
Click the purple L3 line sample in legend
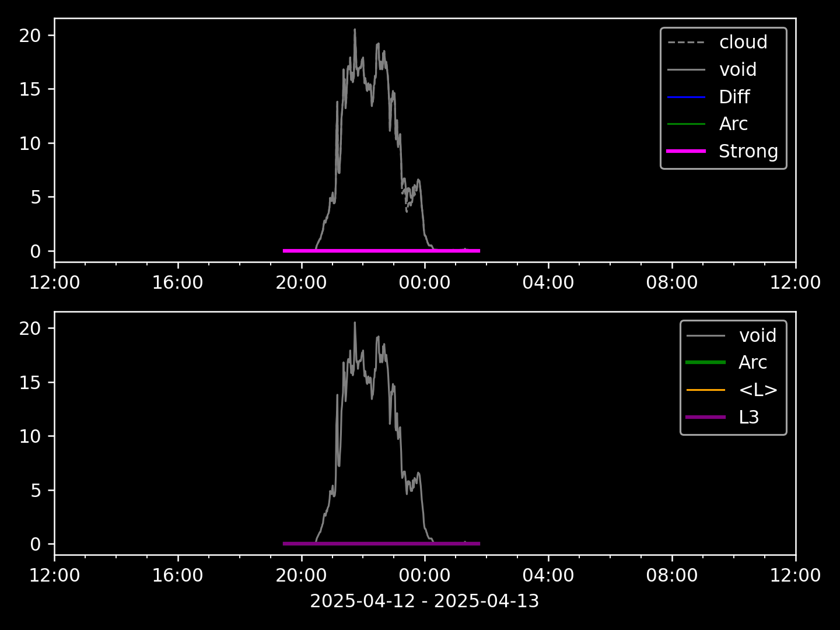click(706, 417)
